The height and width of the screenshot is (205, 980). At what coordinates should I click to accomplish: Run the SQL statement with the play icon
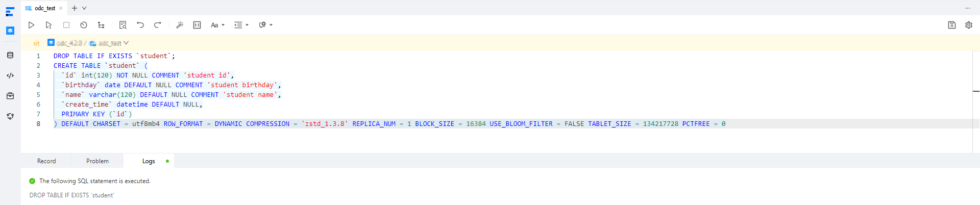click(x=31, y=25)
